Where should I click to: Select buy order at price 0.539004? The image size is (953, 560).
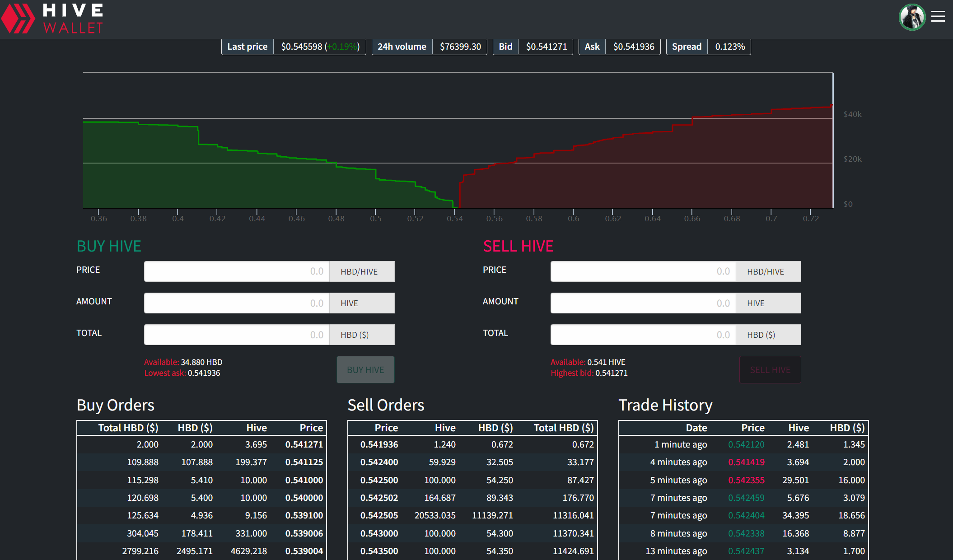[201, 551]
